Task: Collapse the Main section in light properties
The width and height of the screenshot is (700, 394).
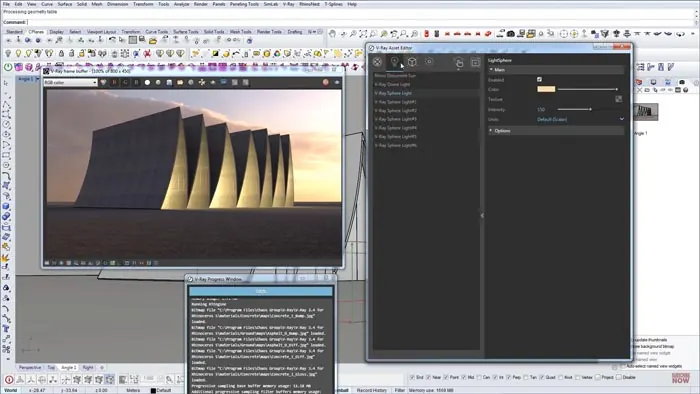Action: (491, 70)
